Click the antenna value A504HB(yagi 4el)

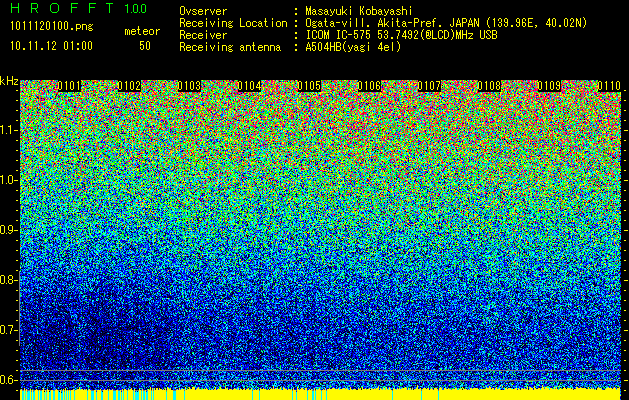coord(353,47)
